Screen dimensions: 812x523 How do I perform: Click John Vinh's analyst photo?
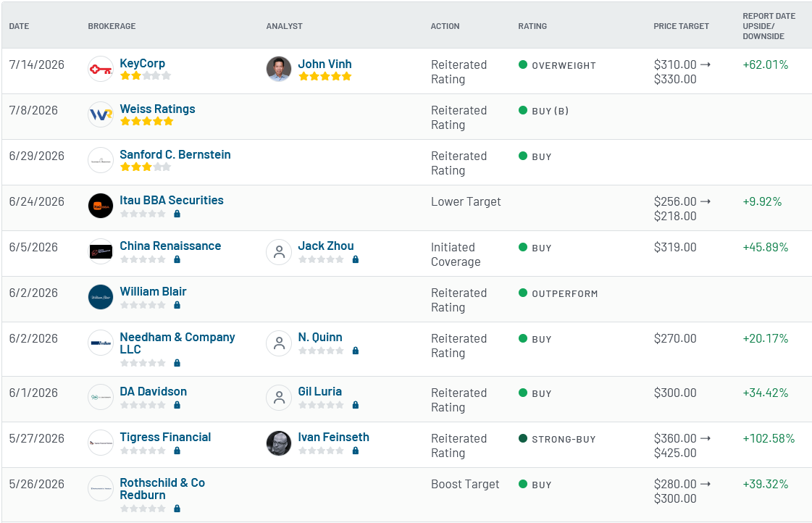(x=279, y=70)
